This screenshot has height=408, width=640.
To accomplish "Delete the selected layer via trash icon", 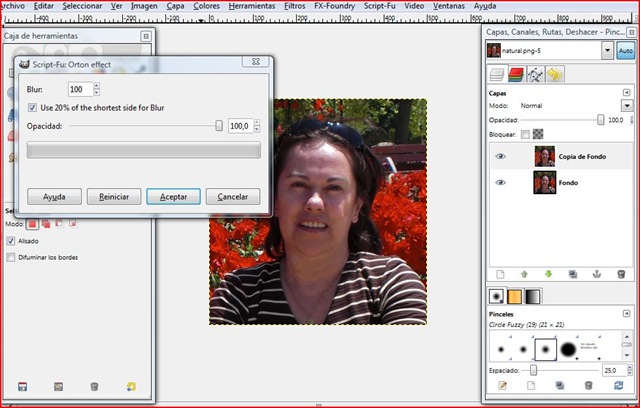I will tap(621, 274).
